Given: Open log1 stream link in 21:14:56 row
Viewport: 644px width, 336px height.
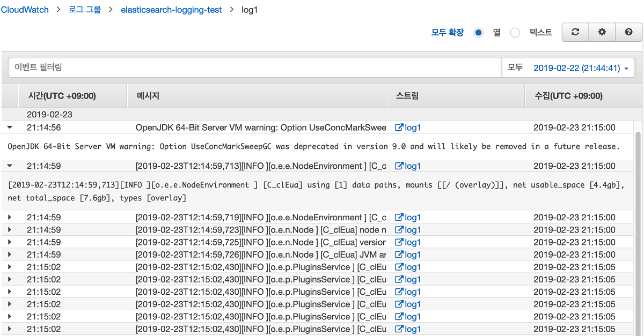Looking at the screenshot, I should point(408,128).
